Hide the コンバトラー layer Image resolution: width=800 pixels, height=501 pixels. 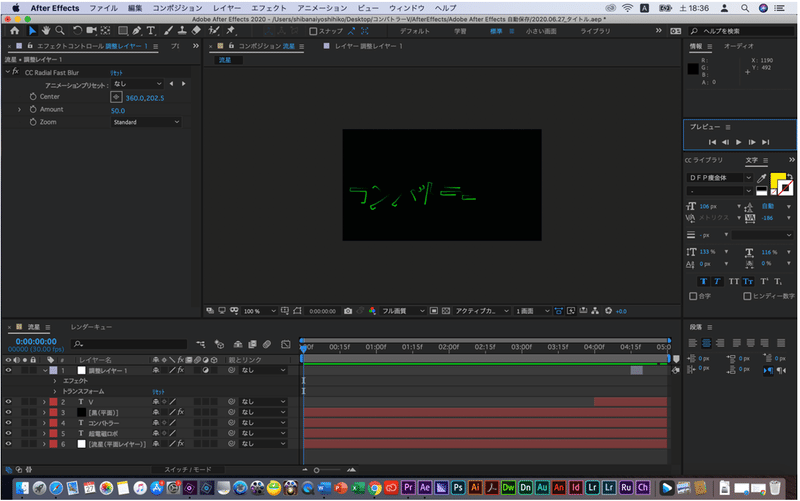tap(8, 423)
